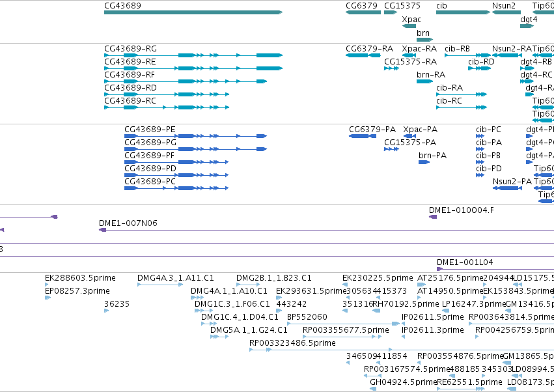Click the CG6379 gene feature
Image resolution: width=554 pixels, height=392 pixels.
click(x=363, y=12)
